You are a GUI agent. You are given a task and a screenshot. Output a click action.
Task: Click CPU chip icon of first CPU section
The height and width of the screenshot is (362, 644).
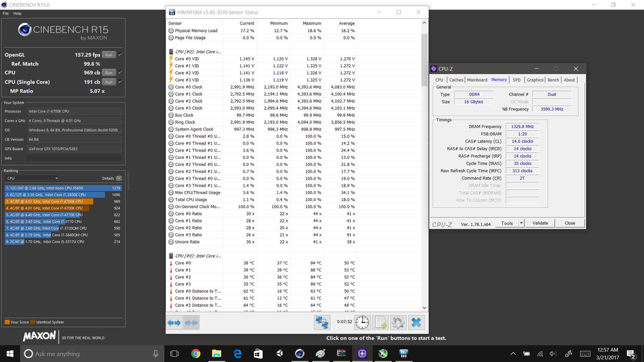(171, 52)
